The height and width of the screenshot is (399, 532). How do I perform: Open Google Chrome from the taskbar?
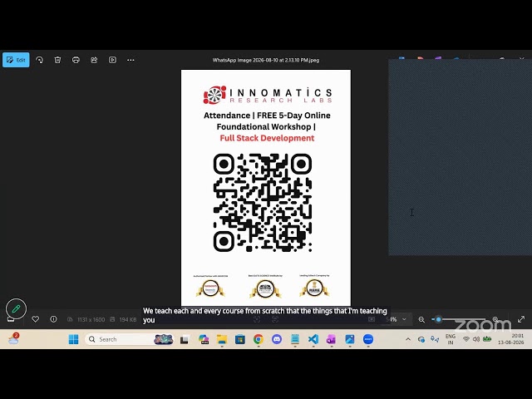click(259, 339)
